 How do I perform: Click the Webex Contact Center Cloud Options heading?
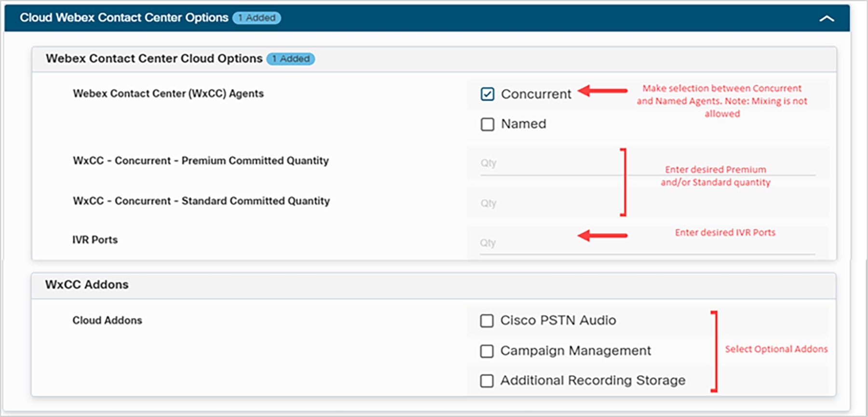pos(154,58)
